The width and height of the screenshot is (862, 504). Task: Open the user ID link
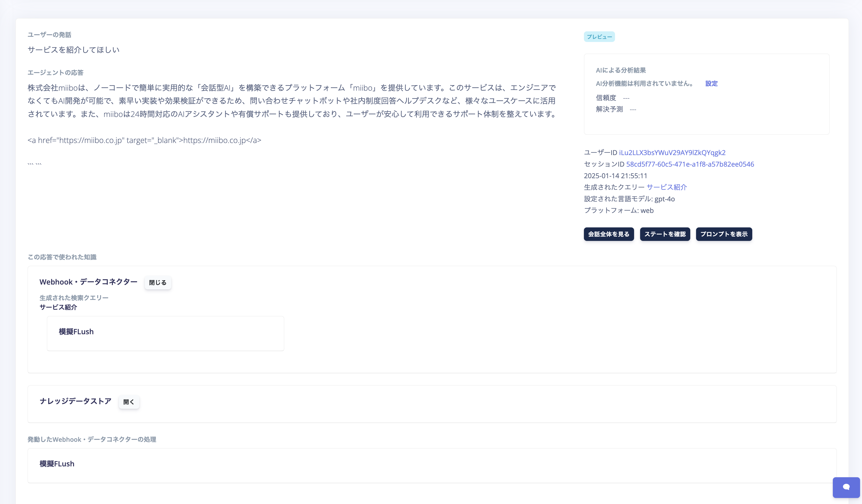click(672, 152)
